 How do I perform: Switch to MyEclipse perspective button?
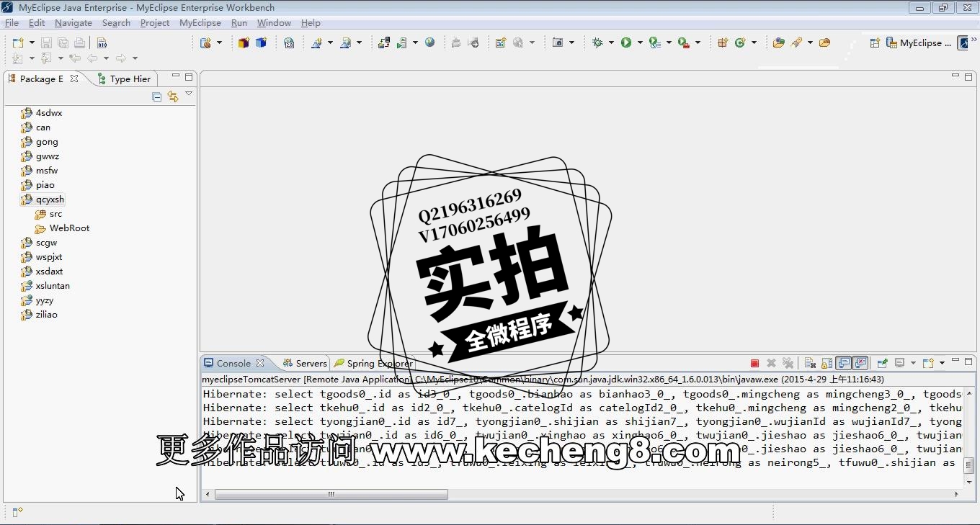920,42
